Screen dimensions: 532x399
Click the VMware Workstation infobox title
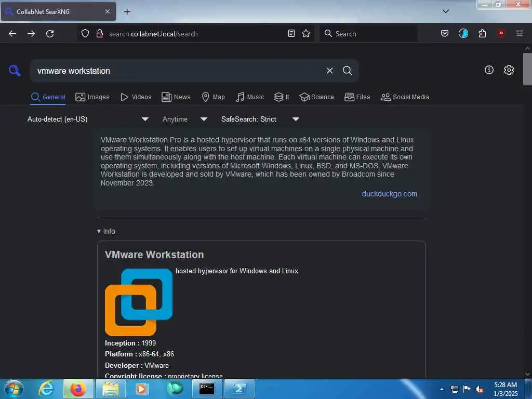(x=154, y=255)
